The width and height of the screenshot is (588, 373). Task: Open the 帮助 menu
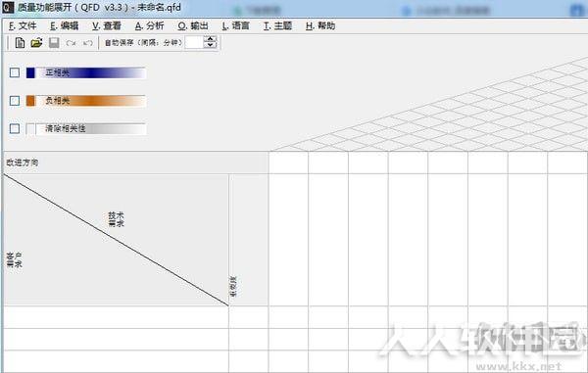[320, 25]
